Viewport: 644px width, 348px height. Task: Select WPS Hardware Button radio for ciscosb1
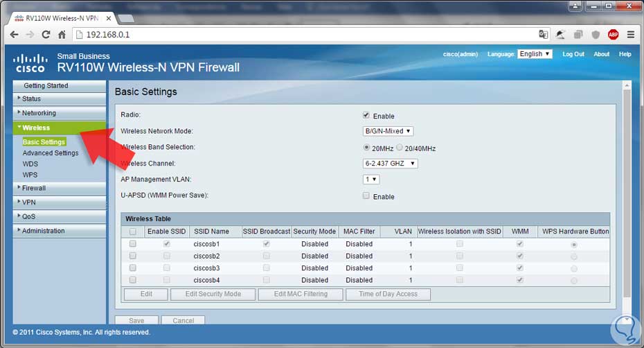coord(574,245)
